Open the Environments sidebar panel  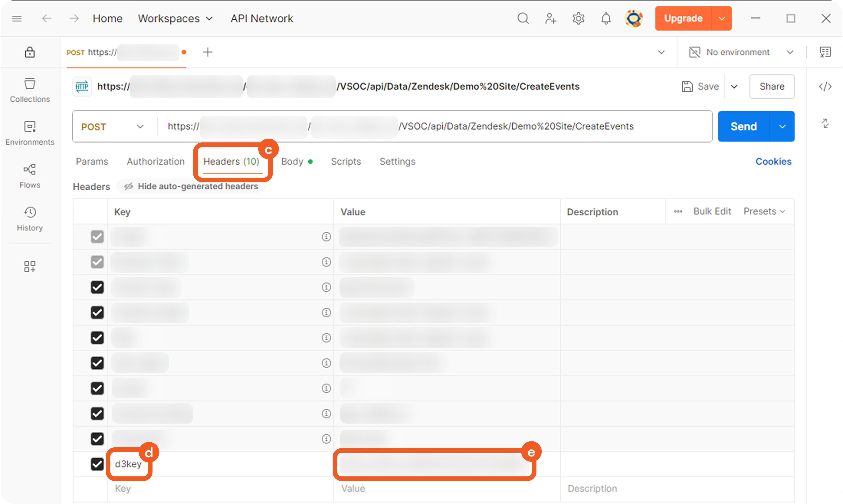30,133
